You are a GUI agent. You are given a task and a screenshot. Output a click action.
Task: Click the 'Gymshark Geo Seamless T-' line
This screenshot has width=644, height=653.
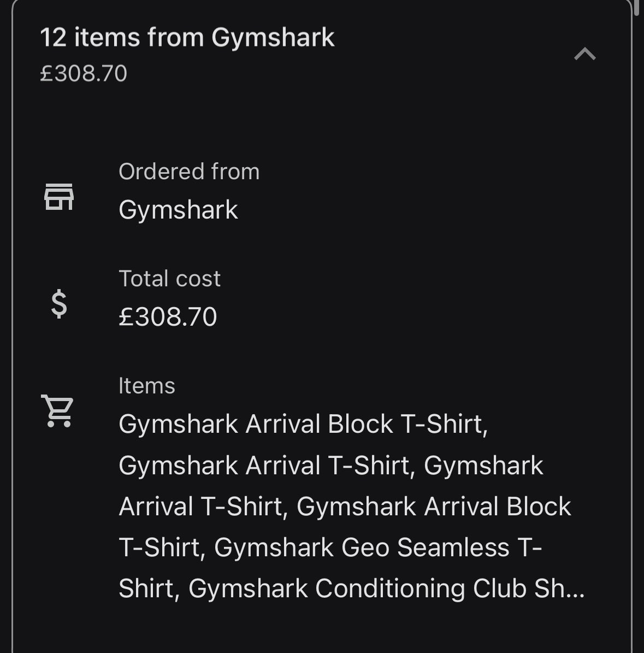point(378,547)
